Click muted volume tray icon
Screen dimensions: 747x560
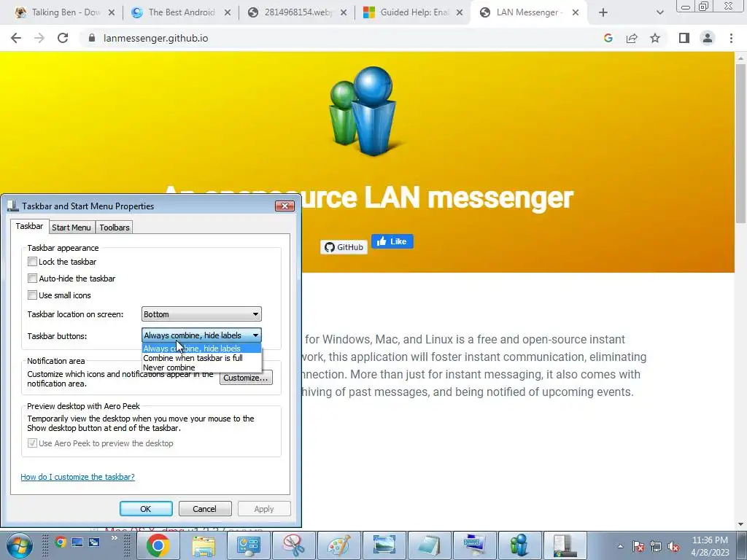(x=673, y=547)
